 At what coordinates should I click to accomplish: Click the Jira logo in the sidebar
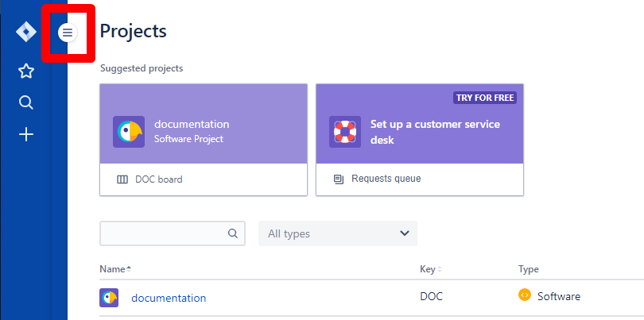[26, 33]
